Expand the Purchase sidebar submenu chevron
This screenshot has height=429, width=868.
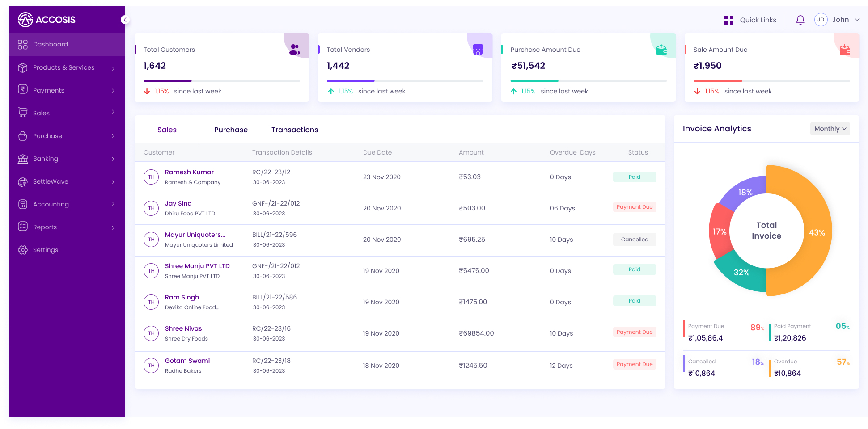tap(113, 136)
